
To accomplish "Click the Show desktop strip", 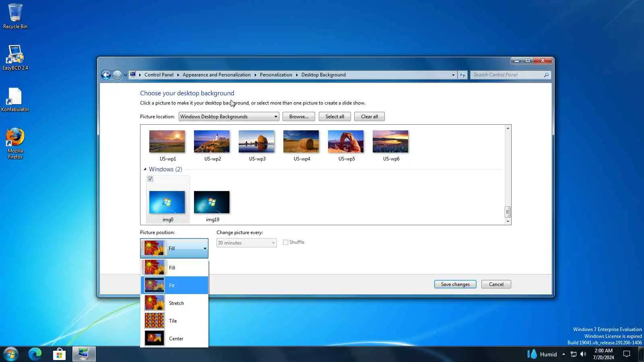I will point(641,354).
